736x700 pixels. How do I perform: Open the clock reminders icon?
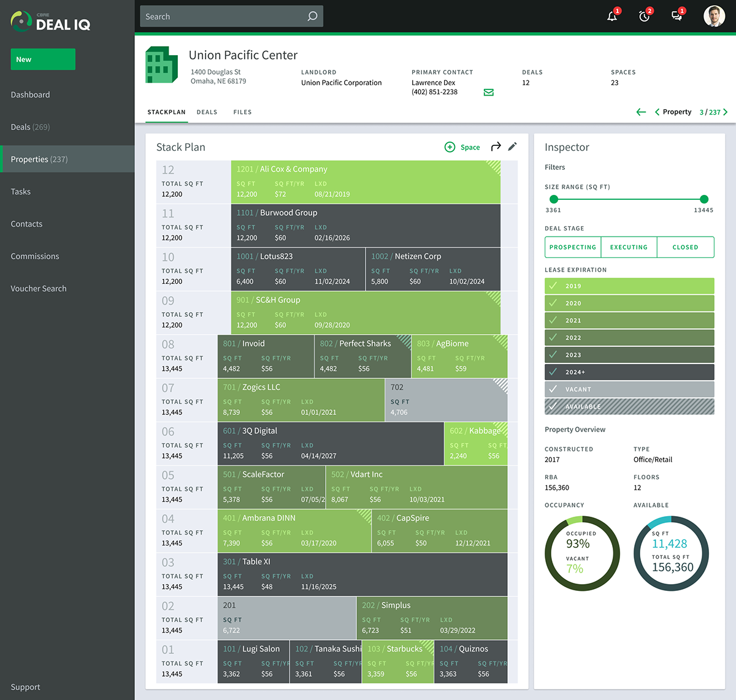(x=645, y=17)
